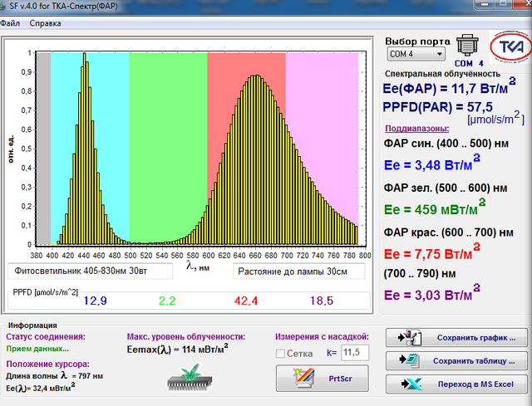Expand the COM 4 port dropdown

[x=440, y=54]
